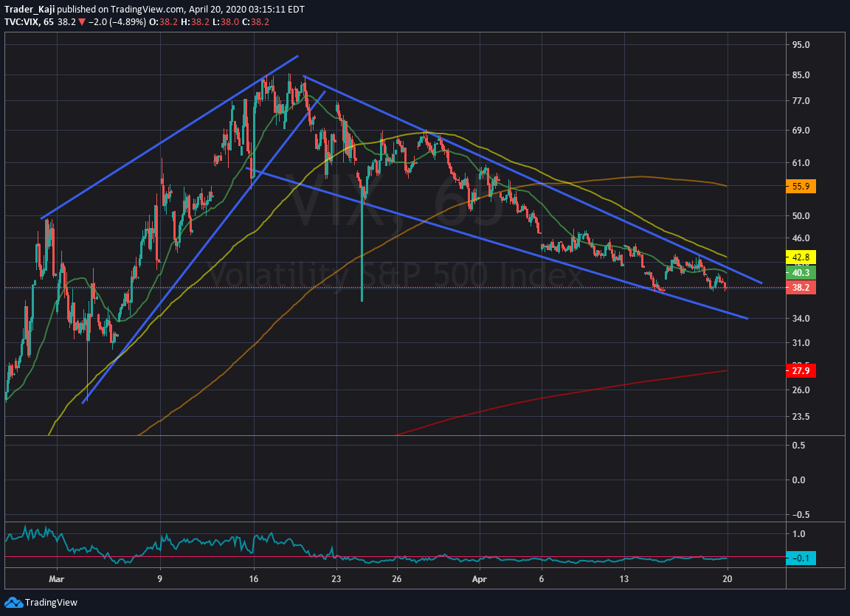850x616 pixels.
Task: Click the O:38.2 open value
Action: (x=162, y=22)
